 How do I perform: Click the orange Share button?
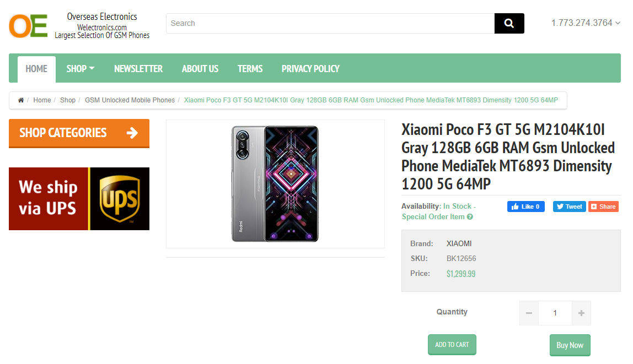603,206
